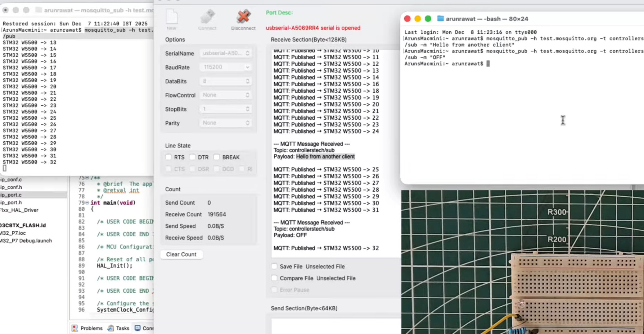This screenshot has height=334, width=644.
Task: Open the M32_P7.ioc file
Action: (x=13, y=233)
